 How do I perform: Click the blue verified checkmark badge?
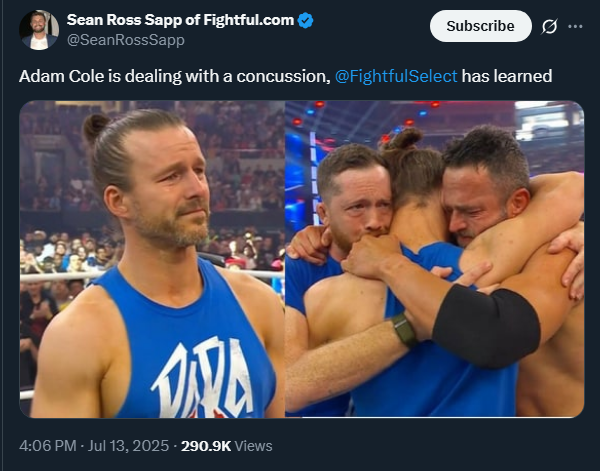(x=306, y=20)
